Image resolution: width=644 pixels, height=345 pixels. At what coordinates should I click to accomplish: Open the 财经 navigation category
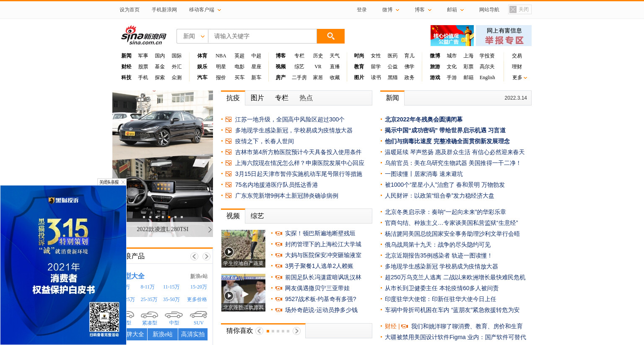126,67
